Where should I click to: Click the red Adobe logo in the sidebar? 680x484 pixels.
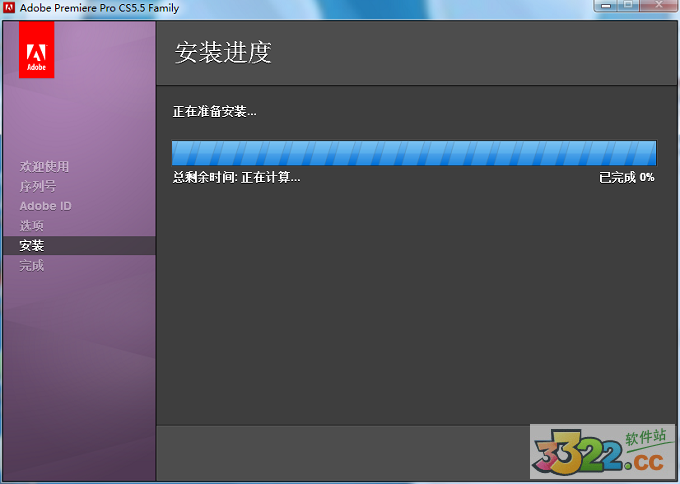point(36,49)
